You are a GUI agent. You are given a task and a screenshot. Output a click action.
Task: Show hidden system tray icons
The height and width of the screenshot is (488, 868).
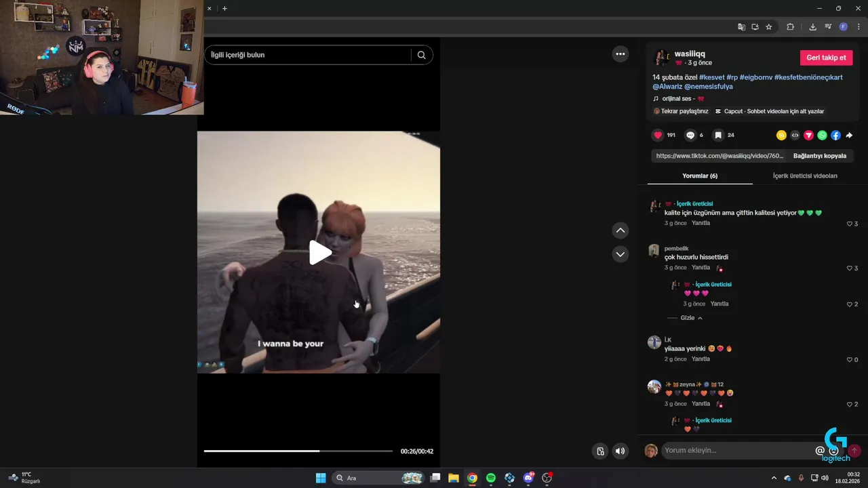pyautogui.click(x=774, y=478)
